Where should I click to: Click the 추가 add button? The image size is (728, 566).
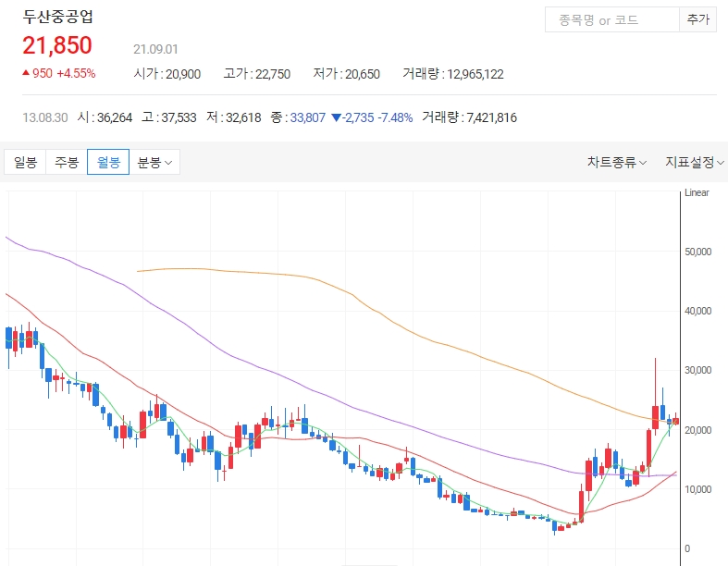click(697, 19)
